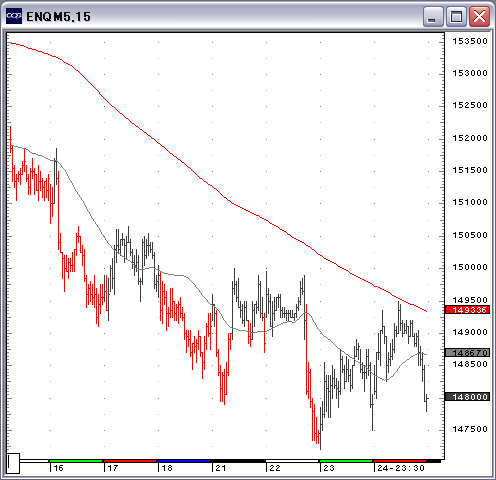496x480 pixels.
Task: Close the ENQM5,15 chart window
Action: coord(479,16)
